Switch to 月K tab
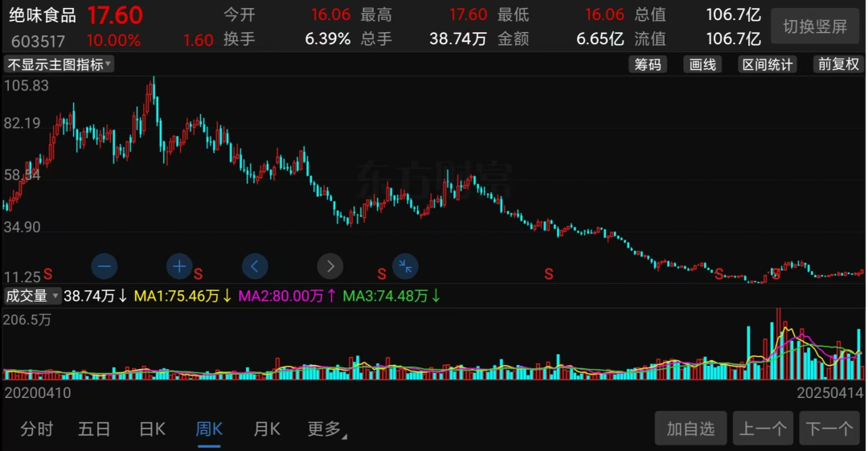 [267, 428]
